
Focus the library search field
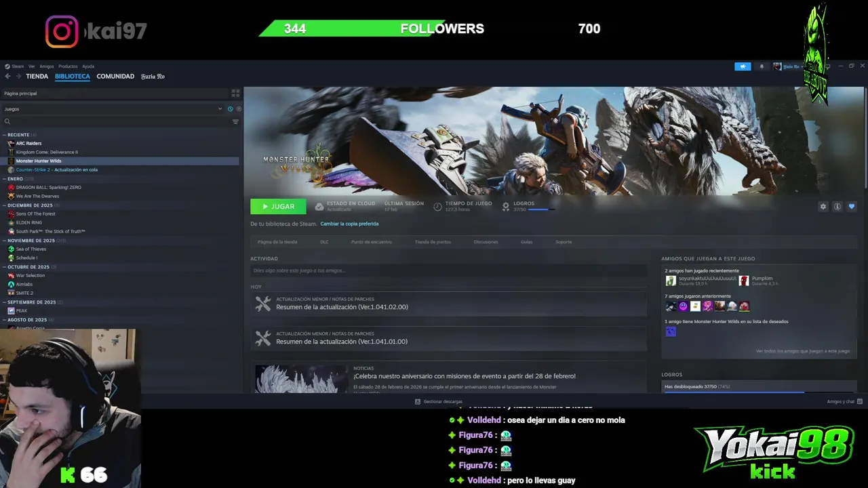click(117, 122)
